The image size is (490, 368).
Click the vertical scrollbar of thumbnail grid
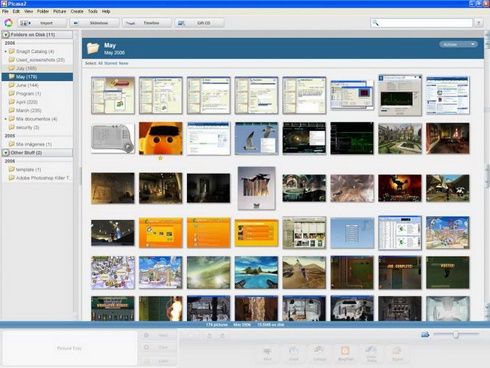487,175
